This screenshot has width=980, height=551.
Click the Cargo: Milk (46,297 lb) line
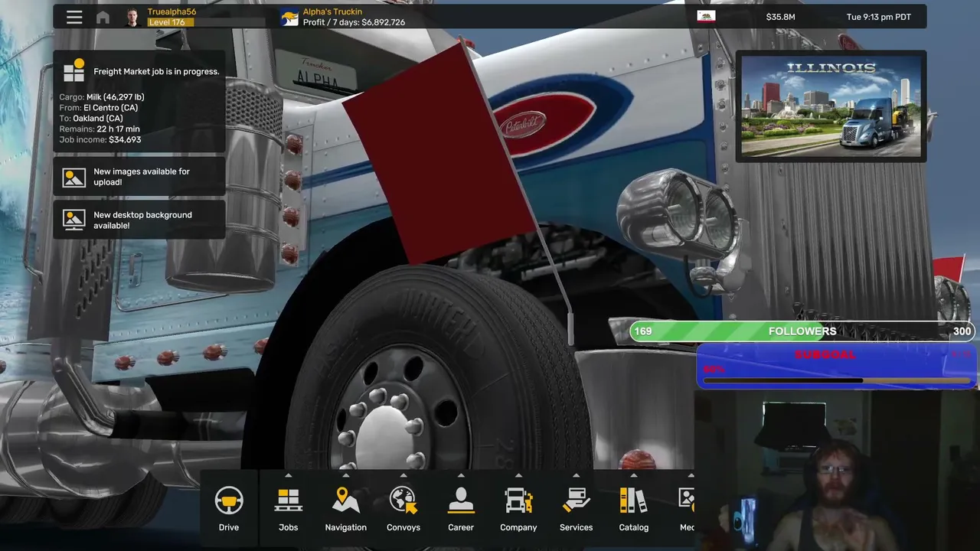tap(102, 97)
